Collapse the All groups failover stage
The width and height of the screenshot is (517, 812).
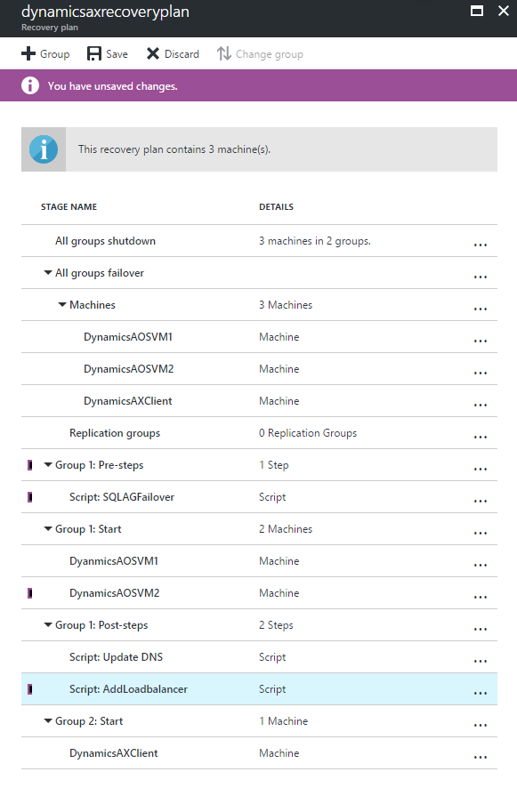[x=47, y=272]
